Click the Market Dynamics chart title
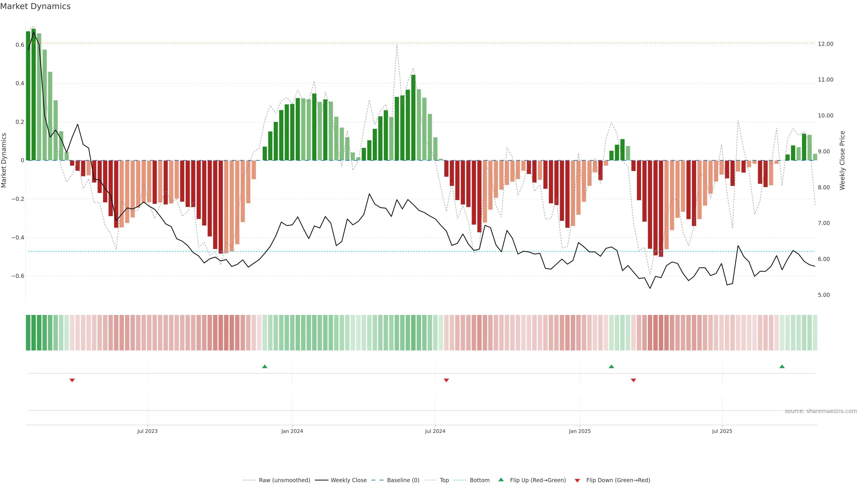Screen dimensions: 868x488 35,6
